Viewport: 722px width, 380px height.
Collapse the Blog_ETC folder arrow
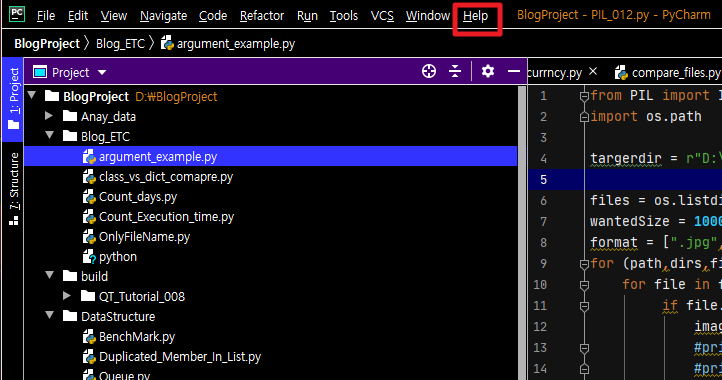coord(50,135)
